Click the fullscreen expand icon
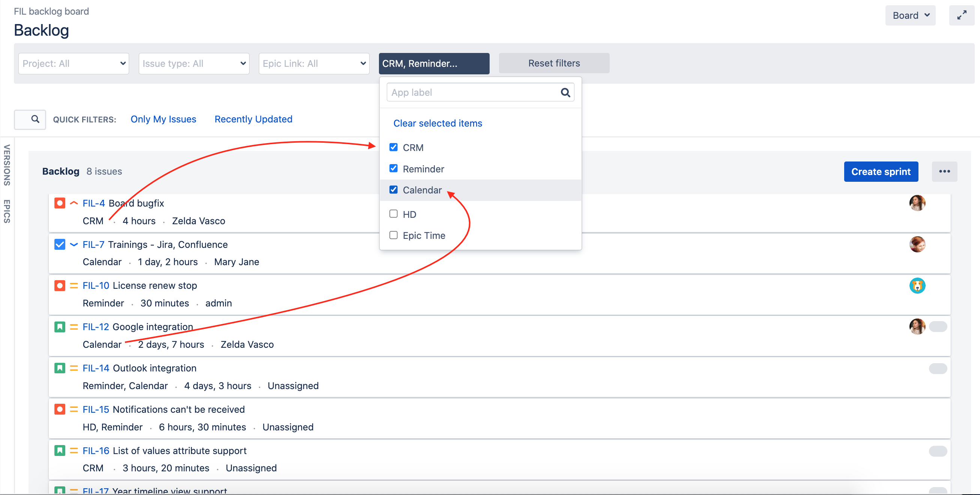980x495 pixels. click(x=962, y=15)
